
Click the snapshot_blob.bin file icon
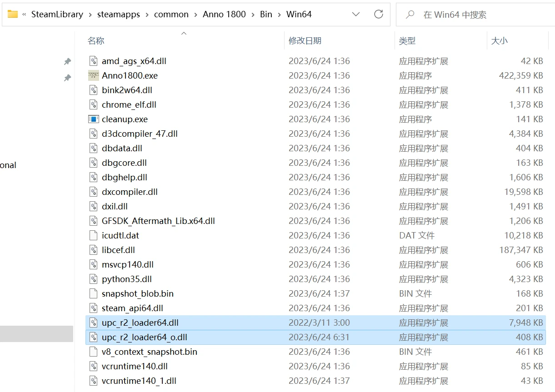coord(93,294)
